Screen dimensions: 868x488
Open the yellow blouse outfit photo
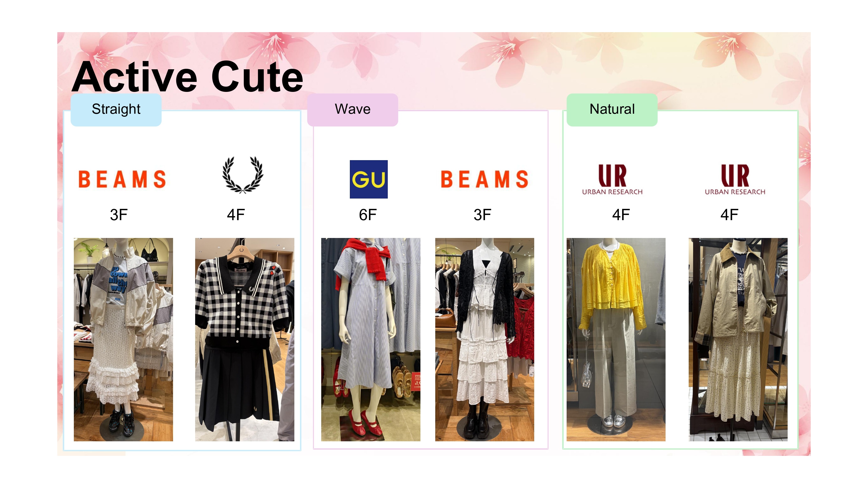[616, 339]
